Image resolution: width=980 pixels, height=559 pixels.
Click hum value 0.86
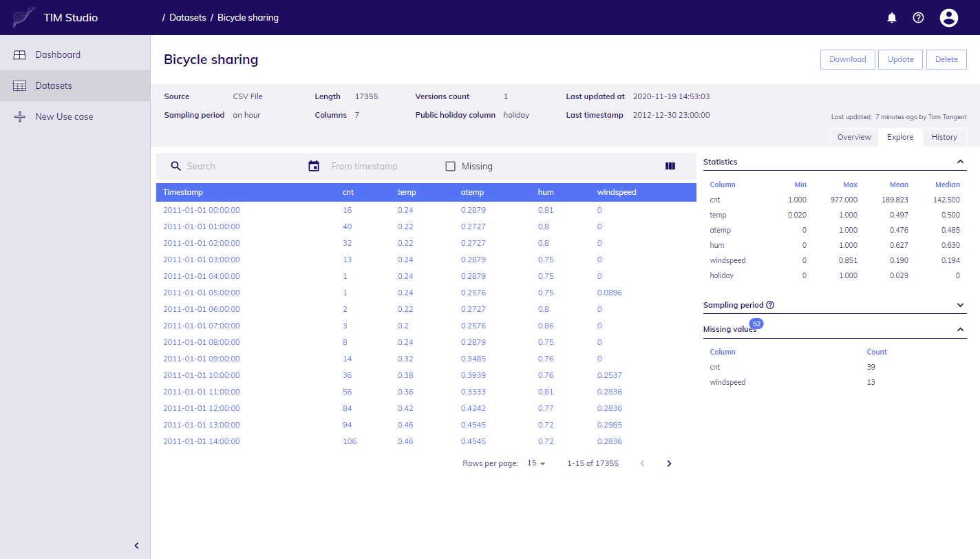click(x=546, y=326)
